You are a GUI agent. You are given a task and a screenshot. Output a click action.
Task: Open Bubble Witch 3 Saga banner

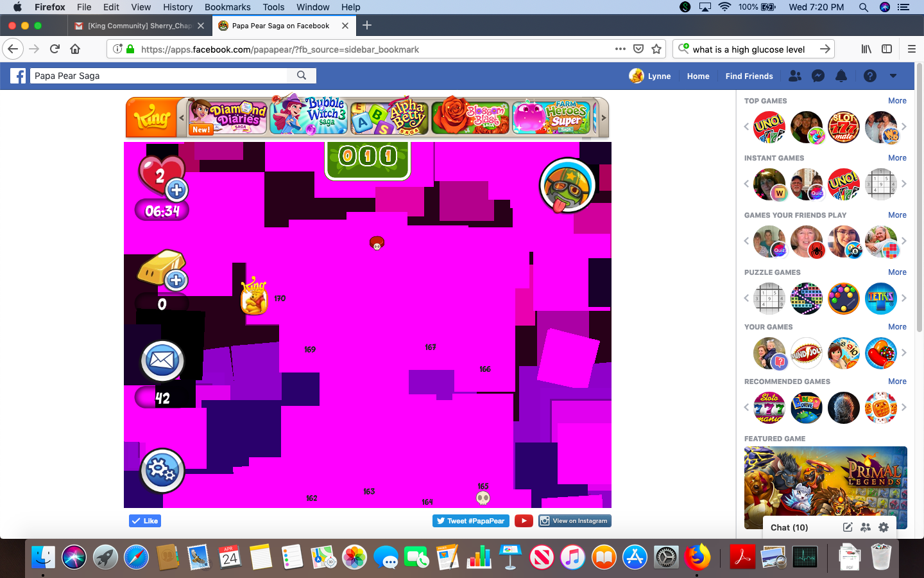pos(309,116)
